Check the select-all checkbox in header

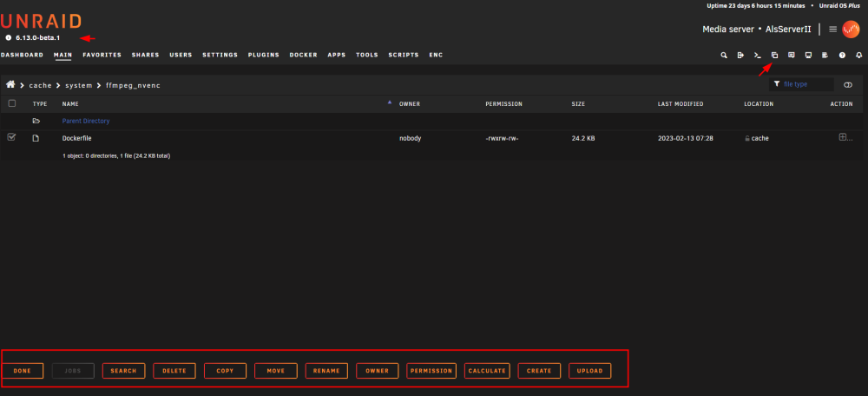[12, 103]
